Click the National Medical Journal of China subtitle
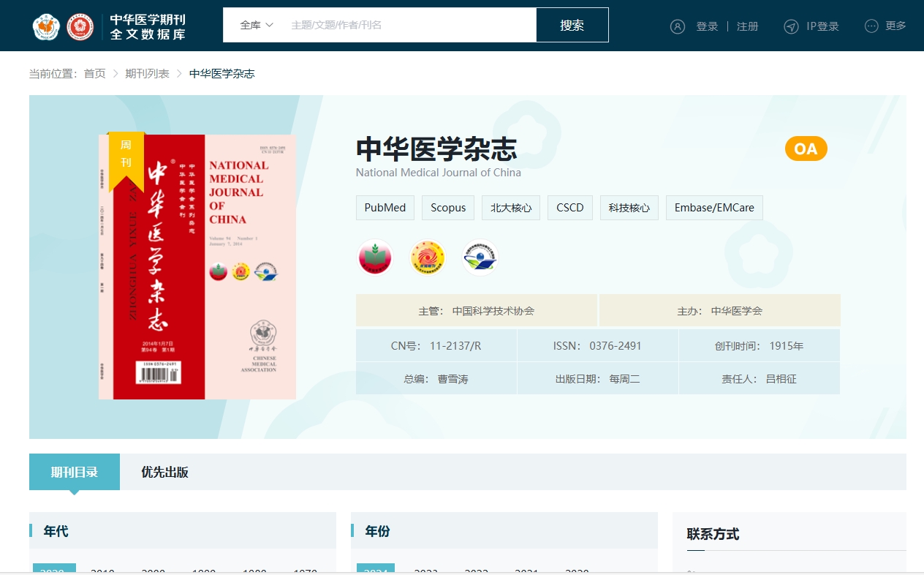Image resolution: width=924 pixels, height=575 pixels. (x=439, y=173)
